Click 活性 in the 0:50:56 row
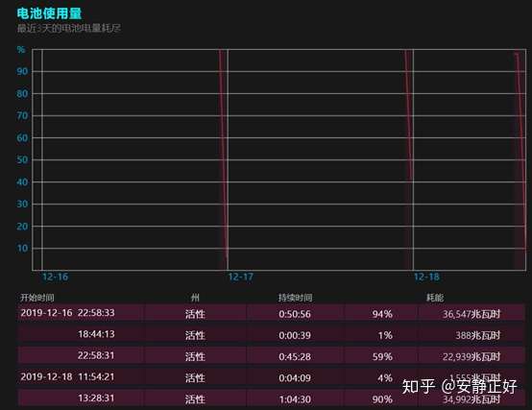The width and height of the screenshot is (532, 410). 195,314
